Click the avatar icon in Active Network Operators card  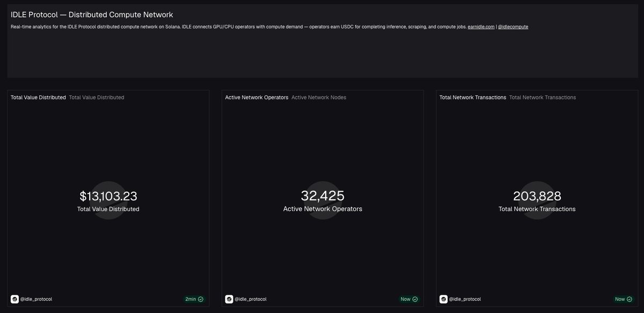click(229, 299)
